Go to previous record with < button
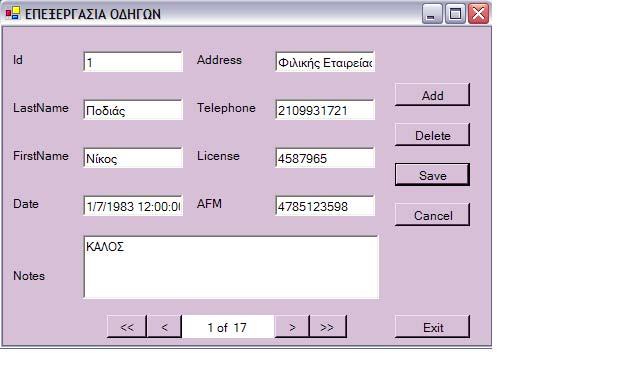The height and width of the screenshot is (388, 618). 164,327
